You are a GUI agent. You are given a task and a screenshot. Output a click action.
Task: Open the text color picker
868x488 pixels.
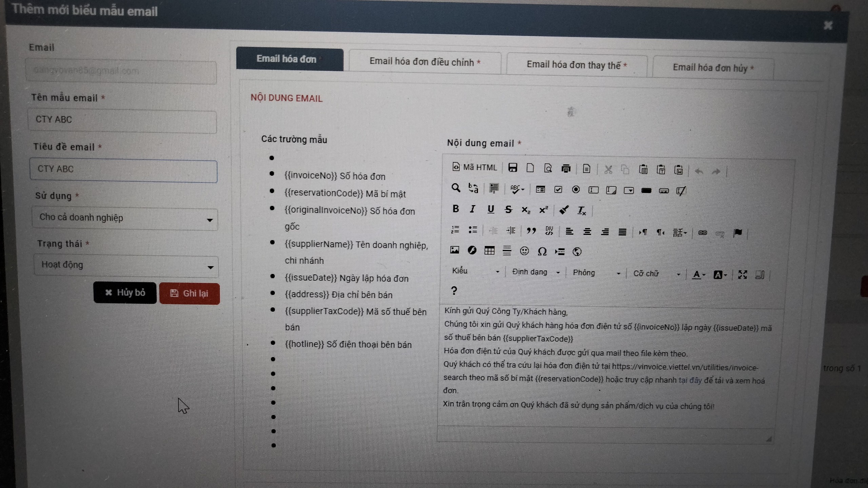point(698,275)
